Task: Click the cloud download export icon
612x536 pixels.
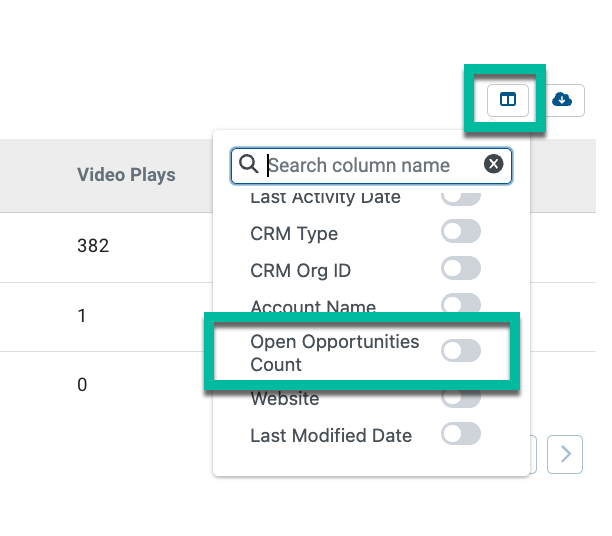Action: (x=562, y=100)
